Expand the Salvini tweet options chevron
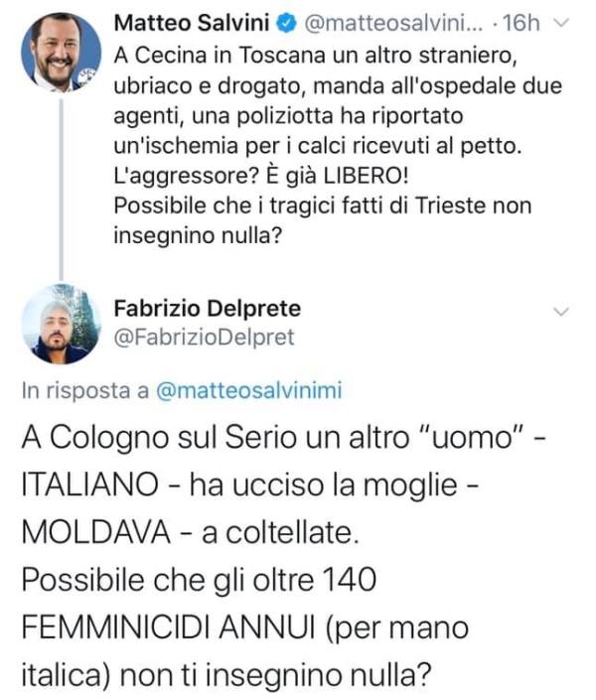This screenshot has width=596, height=700. (x=560, y=22)
